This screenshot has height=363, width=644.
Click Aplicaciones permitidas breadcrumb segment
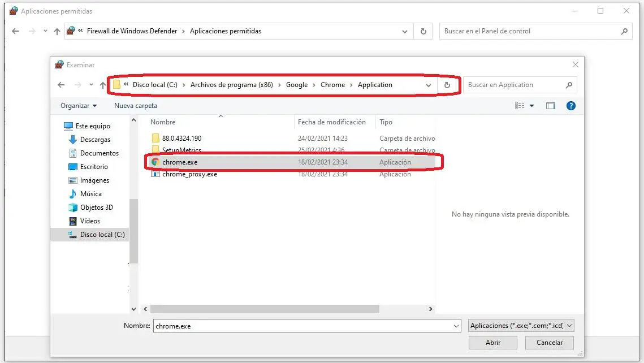coord(226,31)
